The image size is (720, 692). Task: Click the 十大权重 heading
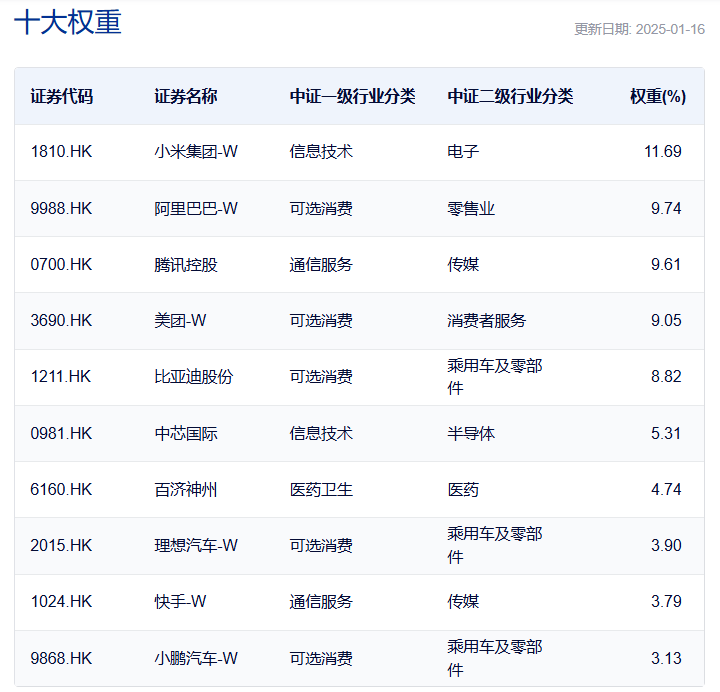pyautogui.click(x=68, y=23)
